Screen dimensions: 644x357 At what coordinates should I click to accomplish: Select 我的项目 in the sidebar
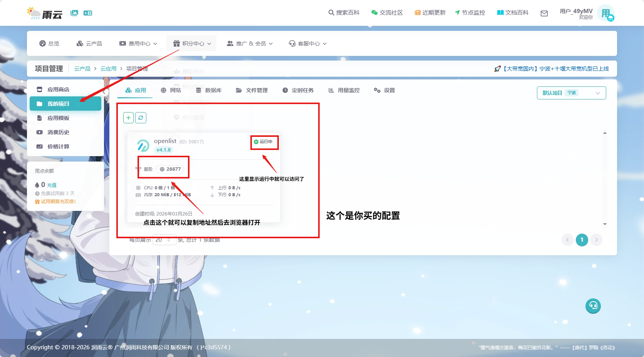[65, 104]
